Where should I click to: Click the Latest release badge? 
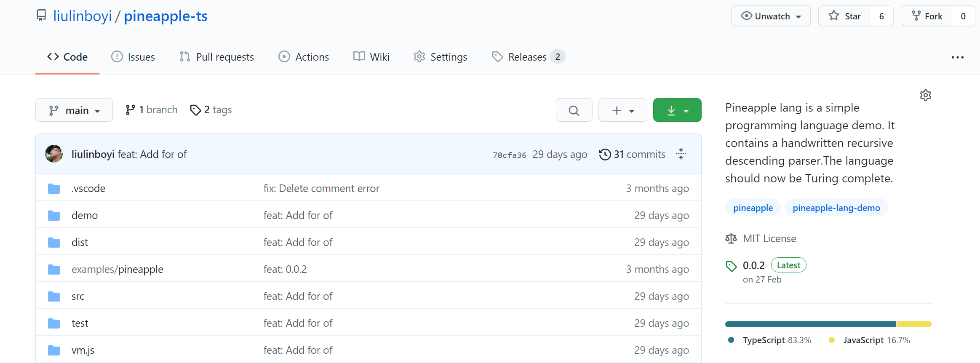pos(788,265)
